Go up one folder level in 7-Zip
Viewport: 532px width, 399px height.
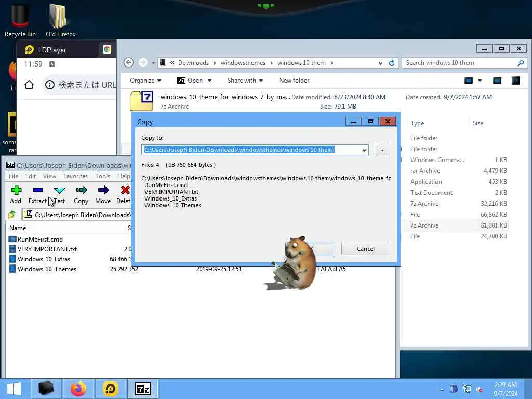tap(12, 215)
